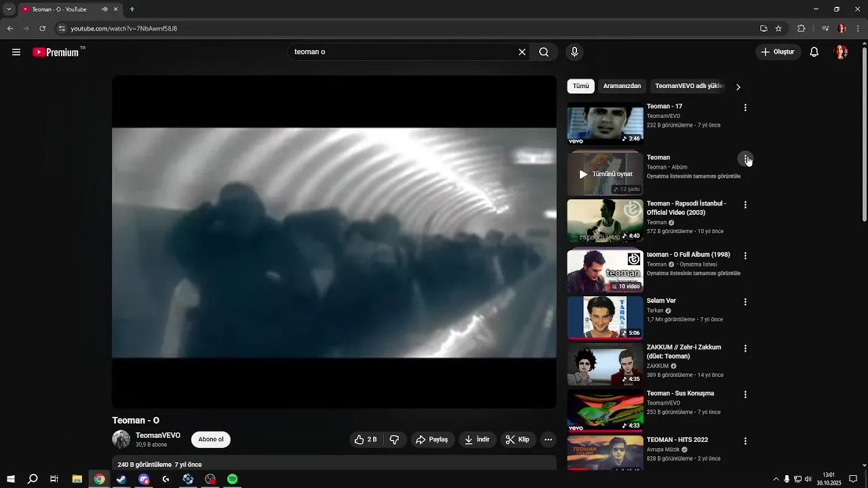Screen dimensions: 868x488
Task: Open the TeomanVEVO channel avatar
Action: (121, 439)
